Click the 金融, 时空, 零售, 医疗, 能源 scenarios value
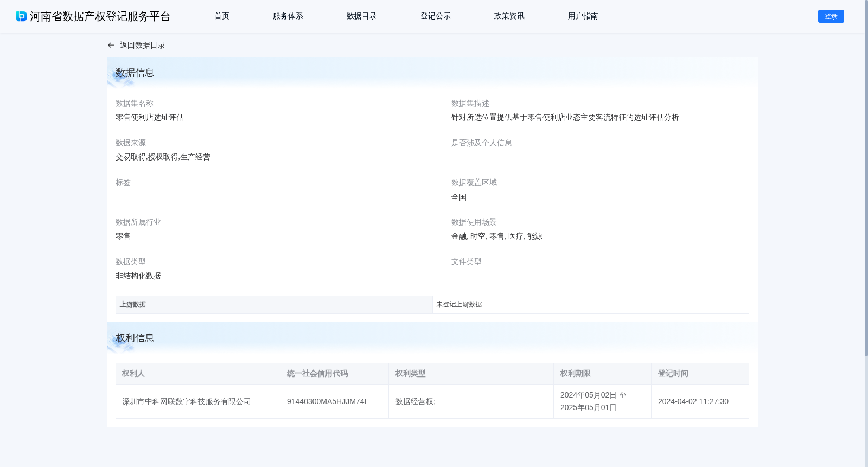The height and width of the screenshot is (467, 868). coord(497,236)
